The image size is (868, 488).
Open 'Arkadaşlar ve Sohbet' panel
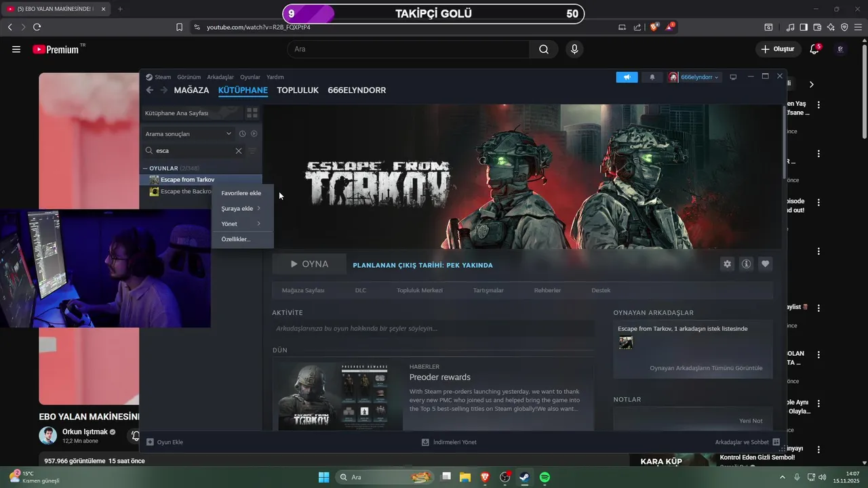[747, 442]
